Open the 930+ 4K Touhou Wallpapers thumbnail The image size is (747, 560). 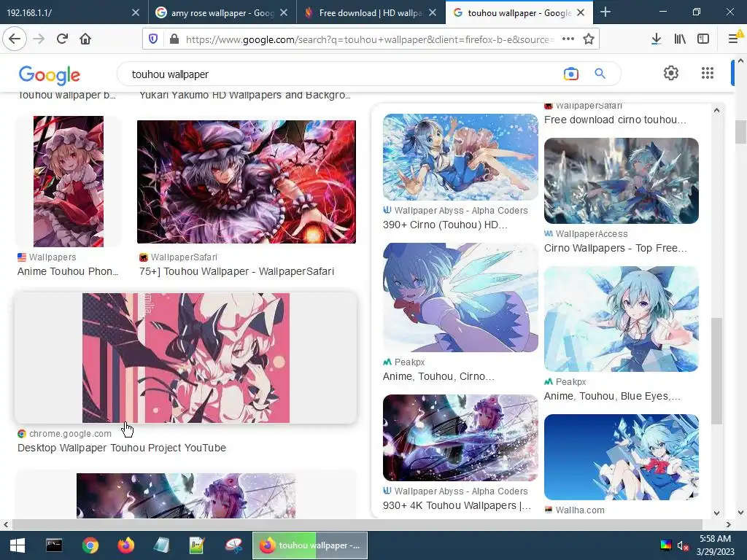(460, 437)
